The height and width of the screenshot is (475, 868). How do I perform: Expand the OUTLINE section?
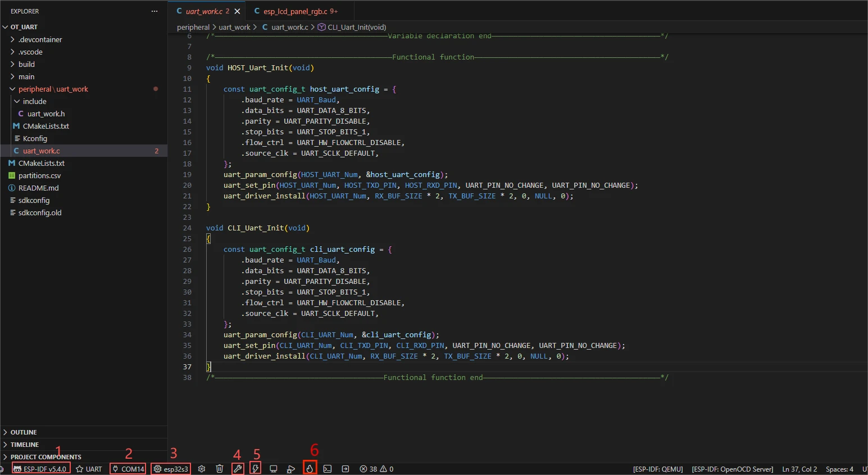pyautogui.click(x=24, y=432)
